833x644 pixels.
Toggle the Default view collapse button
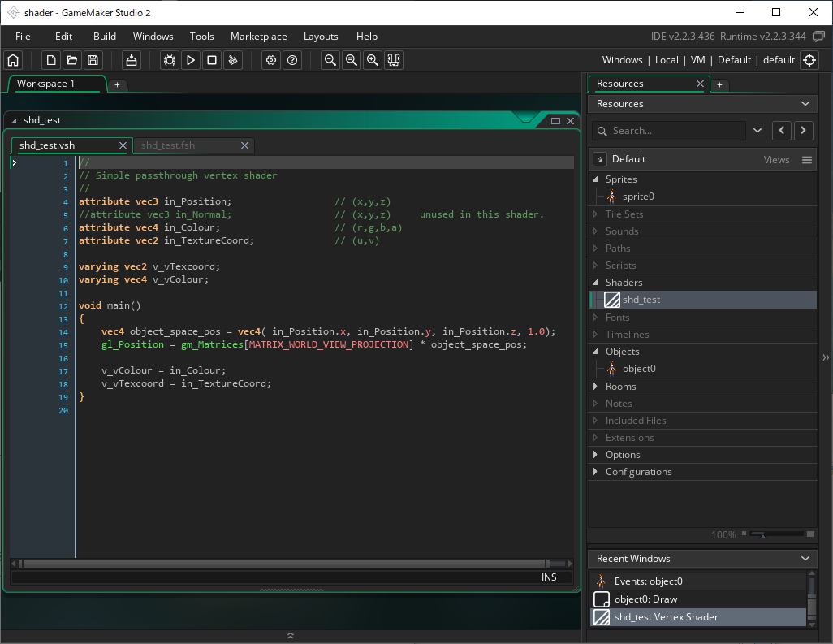coord(599,159)
